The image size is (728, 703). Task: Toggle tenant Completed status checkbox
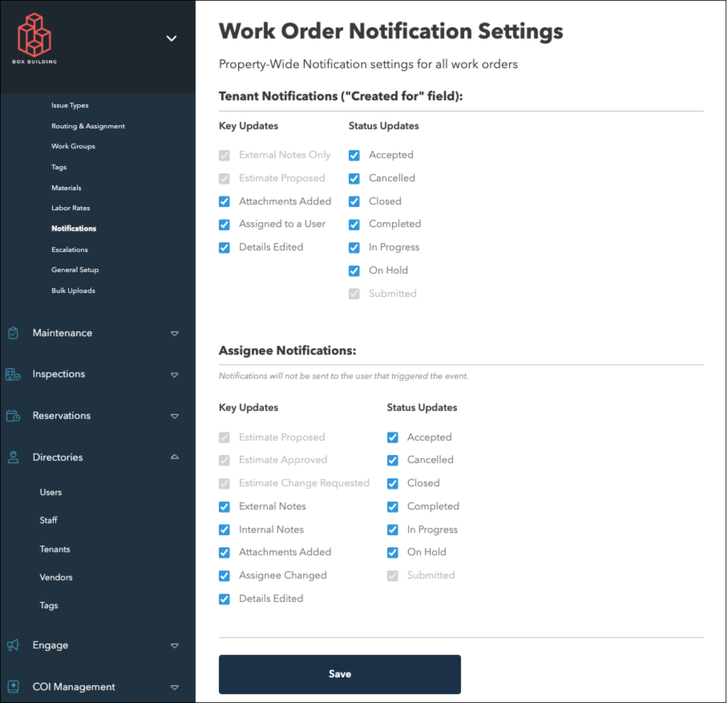(354, 224)
